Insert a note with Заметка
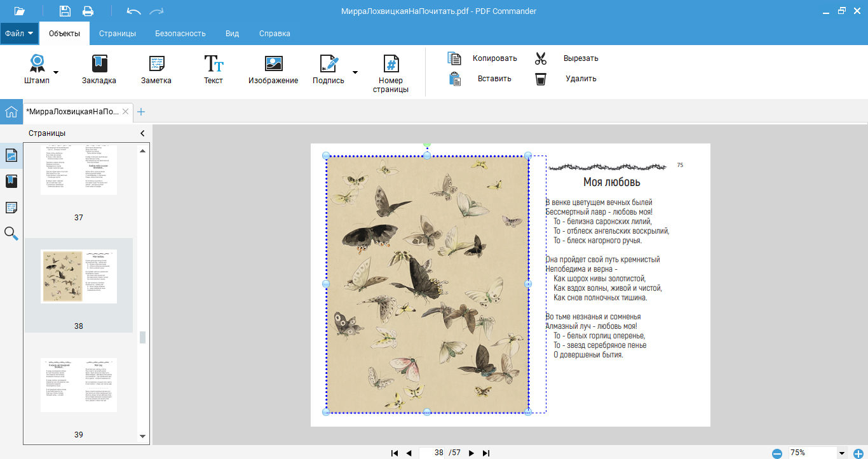 156,70
